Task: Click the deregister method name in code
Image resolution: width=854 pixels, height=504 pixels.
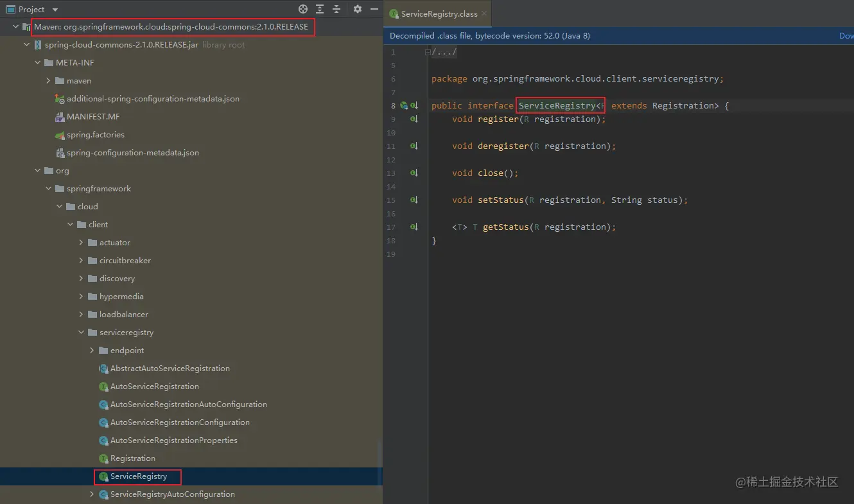Action: [503, 146]
